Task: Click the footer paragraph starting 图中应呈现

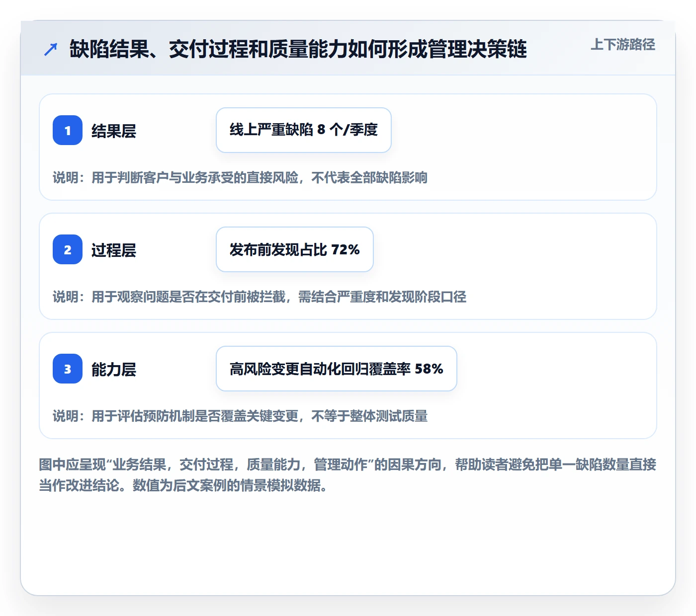Action: click(348, 475)
